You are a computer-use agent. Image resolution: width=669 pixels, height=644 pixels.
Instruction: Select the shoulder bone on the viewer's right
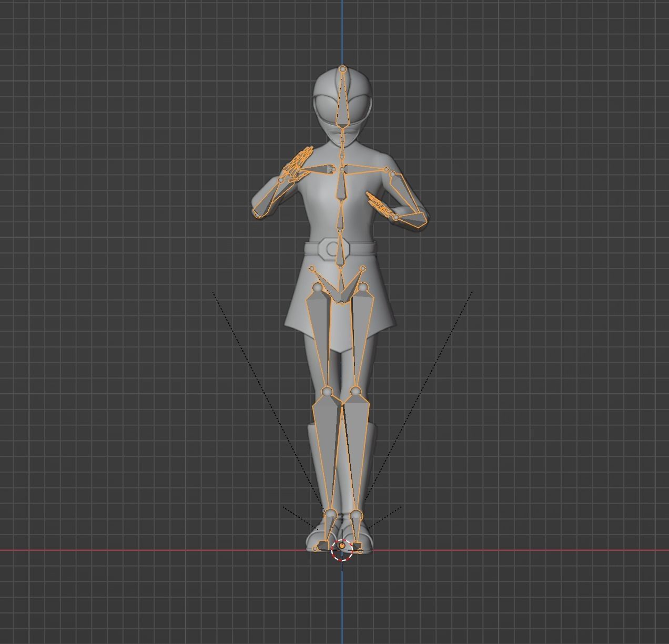click(x=365, y=169)
